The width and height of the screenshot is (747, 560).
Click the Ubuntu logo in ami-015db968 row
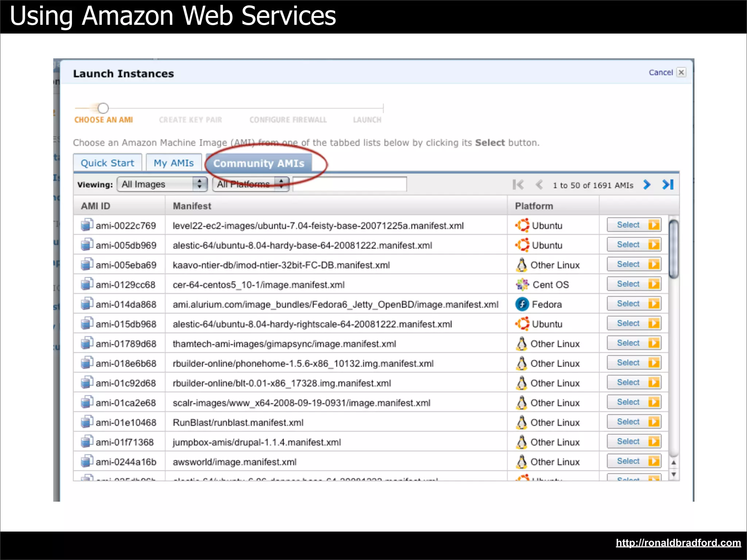click(522, 324)
